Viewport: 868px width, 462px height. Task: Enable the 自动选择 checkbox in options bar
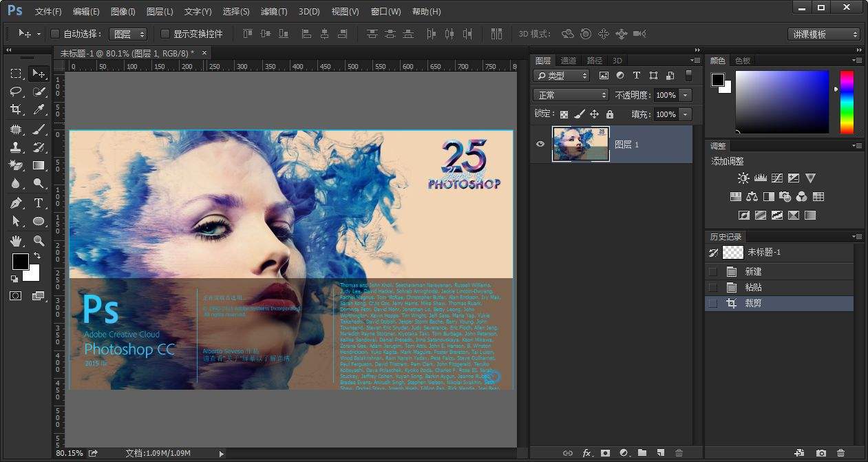point(55,33)
